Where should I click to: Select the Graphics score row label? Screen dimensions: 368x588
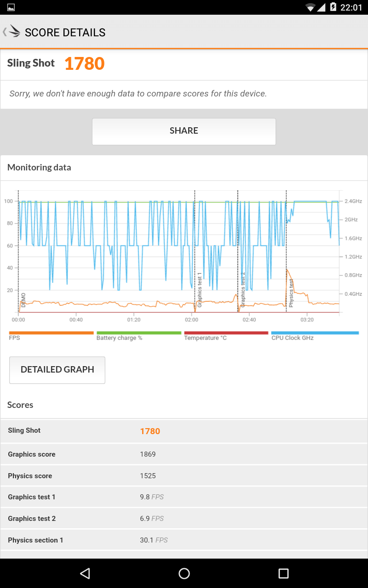pos(32,454)
